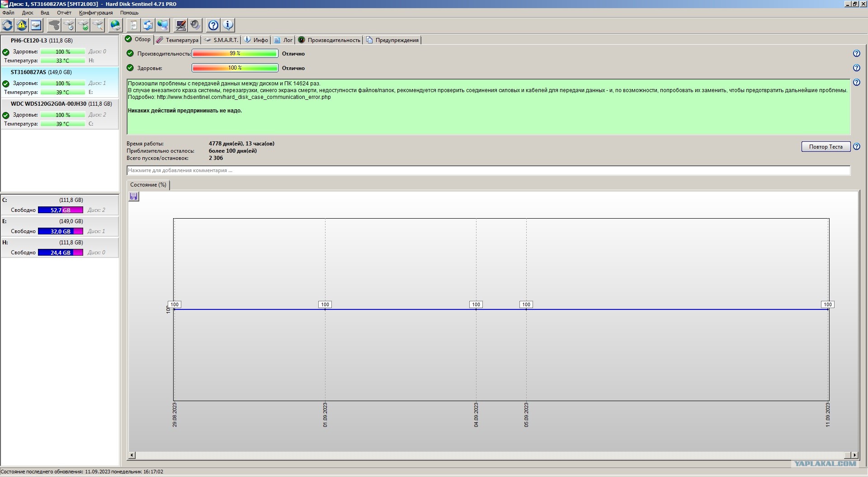Open help with the toolbar question mark icon
Screen dimensions: 868x477
pos(213,25)
